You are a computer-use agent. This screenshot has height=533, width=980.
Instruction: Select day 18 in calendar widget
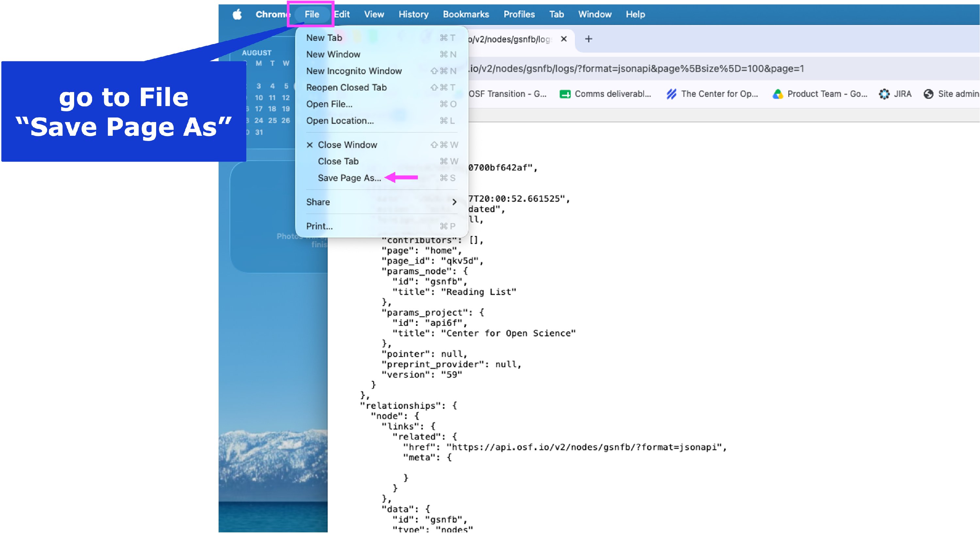point(272,109)
